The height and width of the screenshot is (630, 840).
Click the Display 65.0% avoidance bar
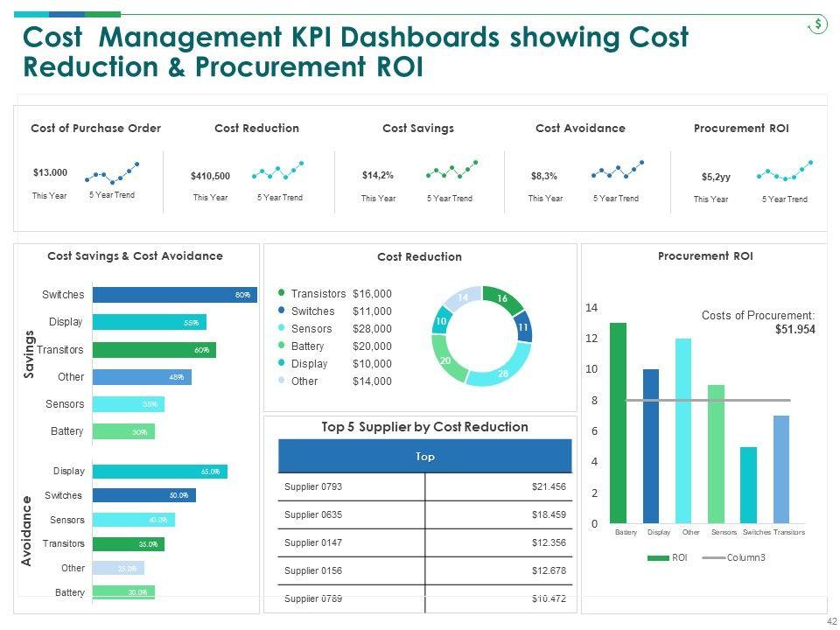(159, 472)
